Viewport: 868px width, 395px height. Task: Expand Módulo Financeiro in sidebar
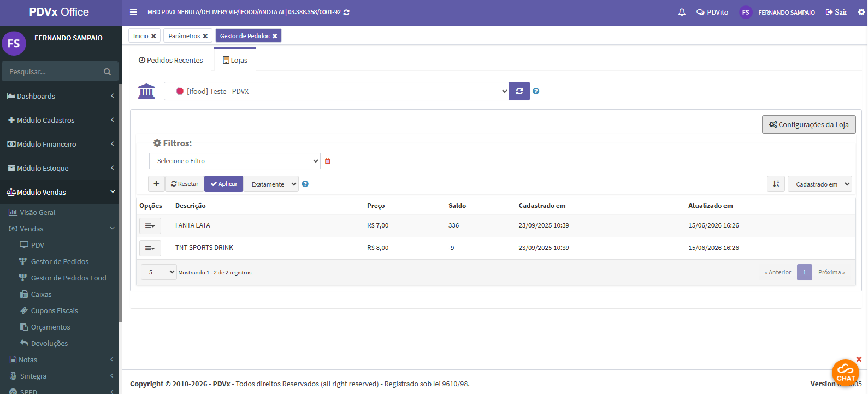point(60,144)
